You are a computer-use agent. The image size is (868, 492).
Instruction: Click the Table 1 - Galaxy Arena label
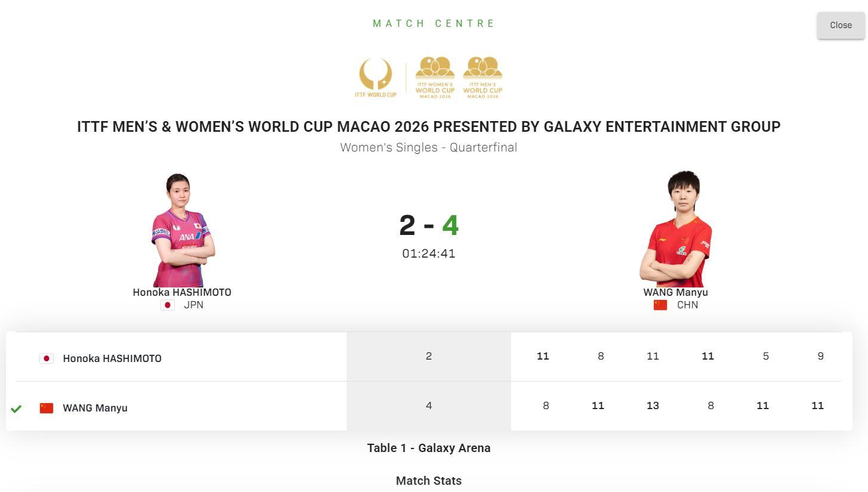(428, 448)
